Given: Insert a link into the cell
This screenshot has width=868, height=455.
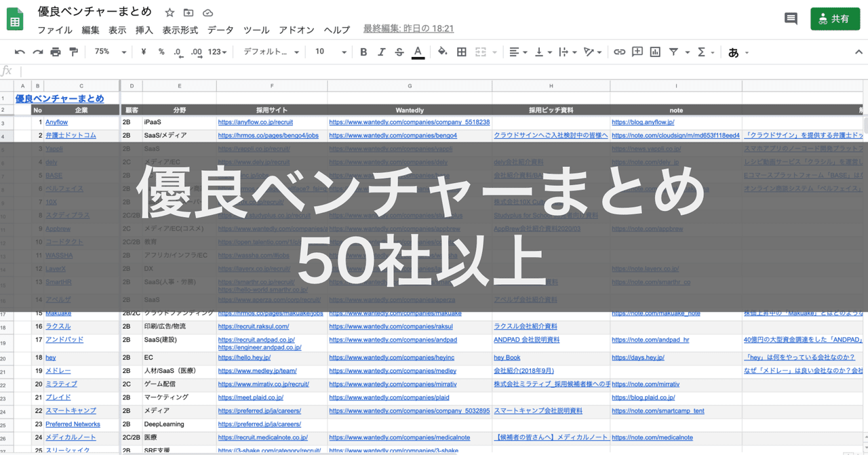Looking at the screenshot, I should (x=618, y=52).
